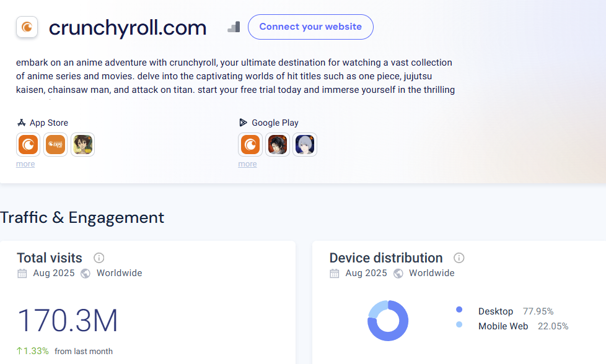Click the Mobile Web legend color dot

click(x=459, y=324)
